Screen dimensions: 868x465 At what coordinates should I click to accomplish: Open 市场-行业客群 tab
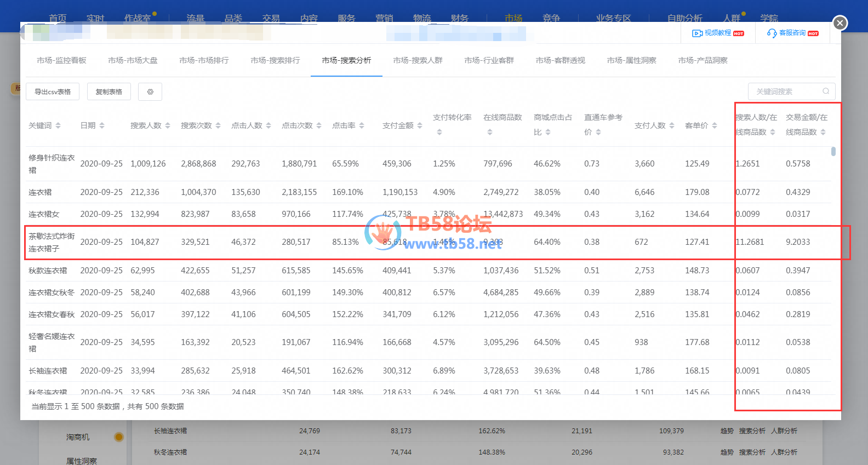pos(489,60)
